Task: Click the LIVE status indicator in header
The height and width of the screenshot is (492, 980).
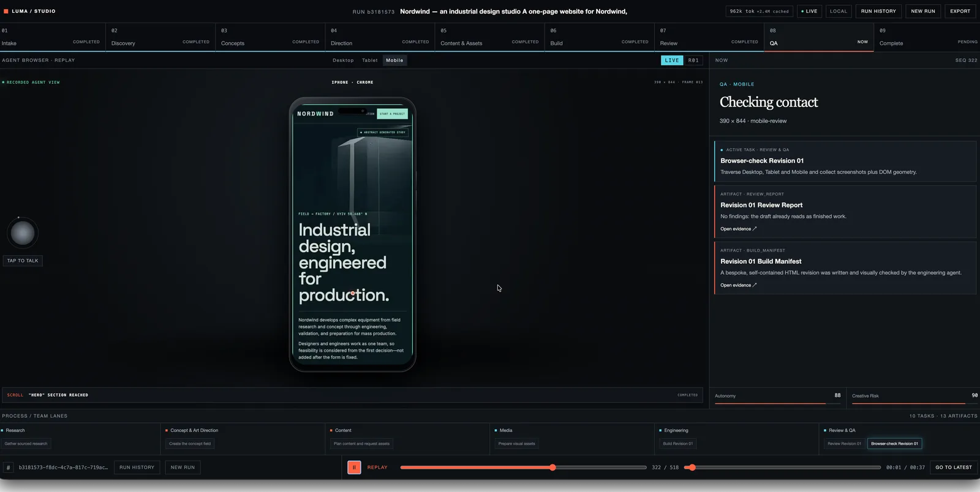Action: 809,11
